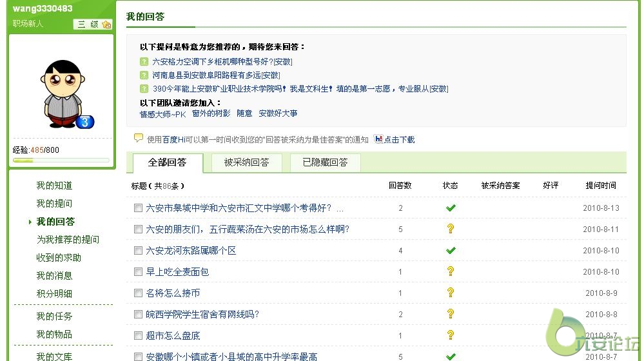Click the username wang3330483

[x=43, y=8]
